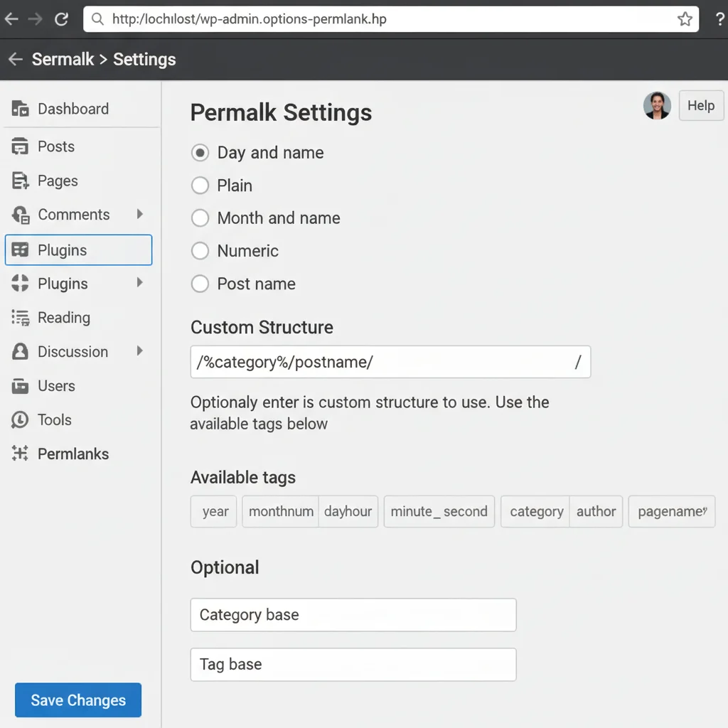Image resolution: width=728 pixels, height=728 pixels.
Task: Click the search magnifier in address bar
Action: tap(97, 19)
